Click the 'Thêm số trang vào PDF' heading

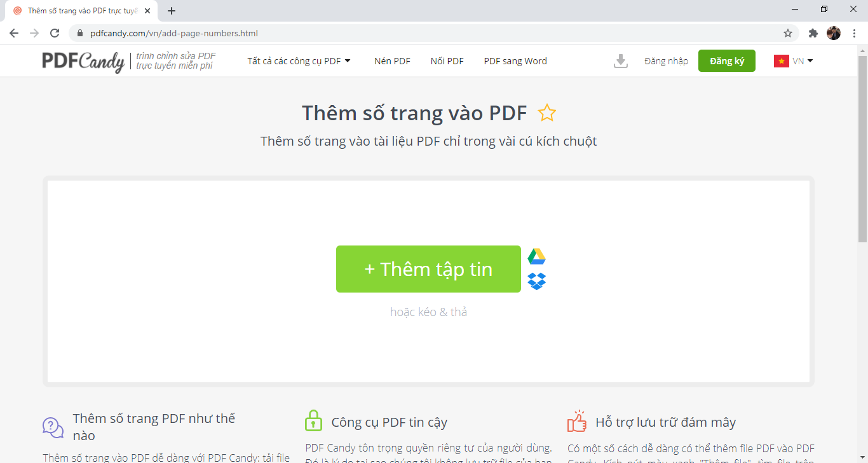414,113
